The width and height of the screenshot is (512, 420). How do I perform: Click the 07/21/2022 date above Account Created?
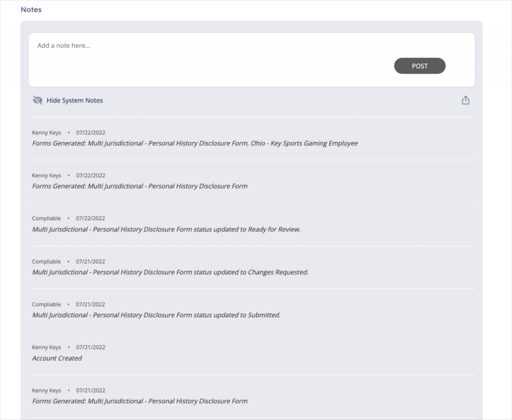pos(90,347)
